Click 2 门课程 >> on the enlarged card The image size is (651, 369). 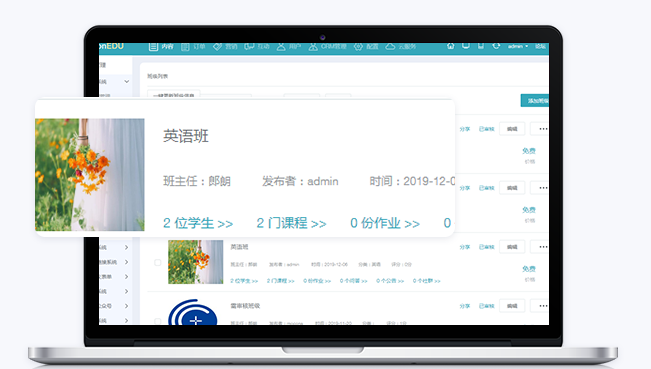point(291,223)
